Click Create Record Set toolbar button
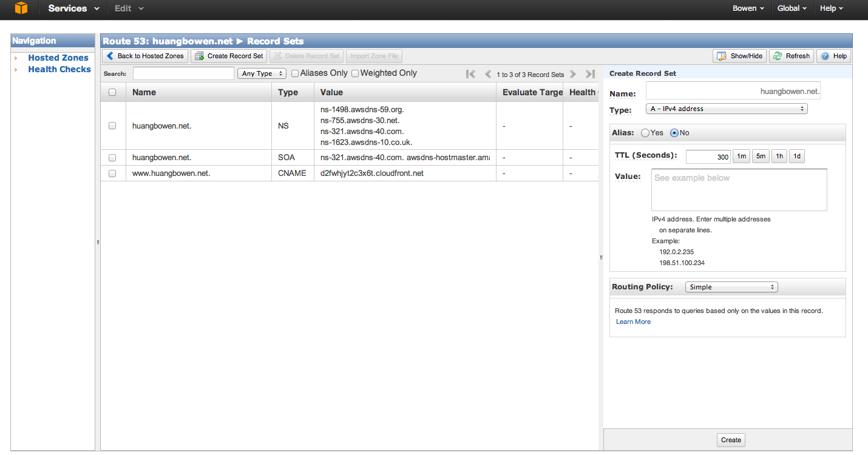Screen dimensions: 868x455 (229, 56)
